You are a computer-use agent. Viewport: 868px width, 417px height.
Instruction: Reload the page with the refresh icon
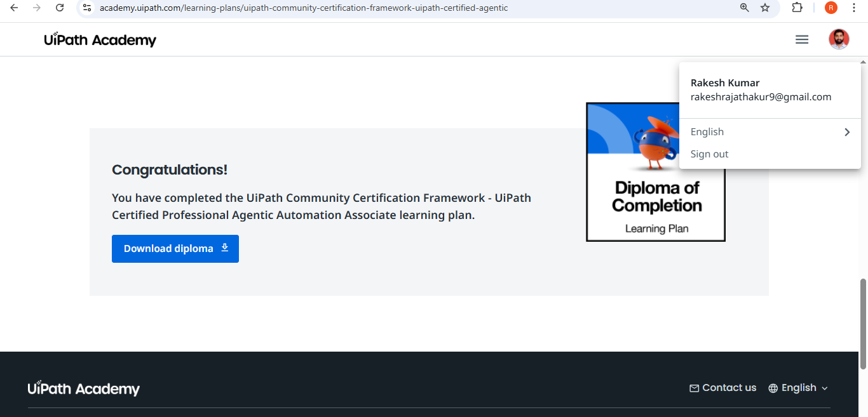pyautogui.click(x=60, y=8)
